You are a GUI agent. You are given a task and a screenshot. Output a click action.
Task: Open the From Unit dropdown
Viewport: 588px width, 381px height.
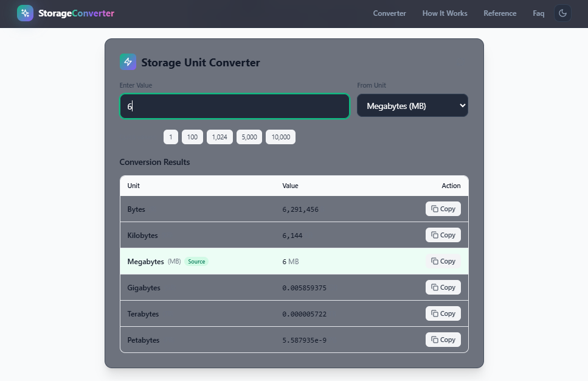point(412,105)
